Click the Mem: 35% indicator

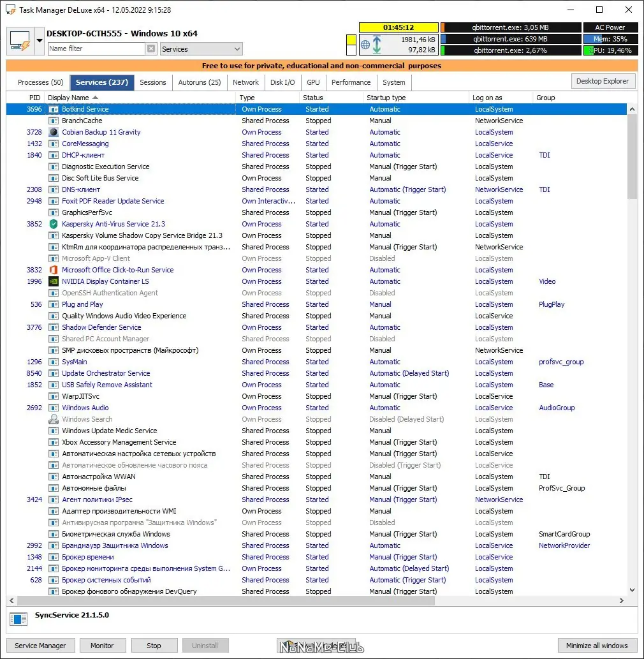[x=610, y=39]
